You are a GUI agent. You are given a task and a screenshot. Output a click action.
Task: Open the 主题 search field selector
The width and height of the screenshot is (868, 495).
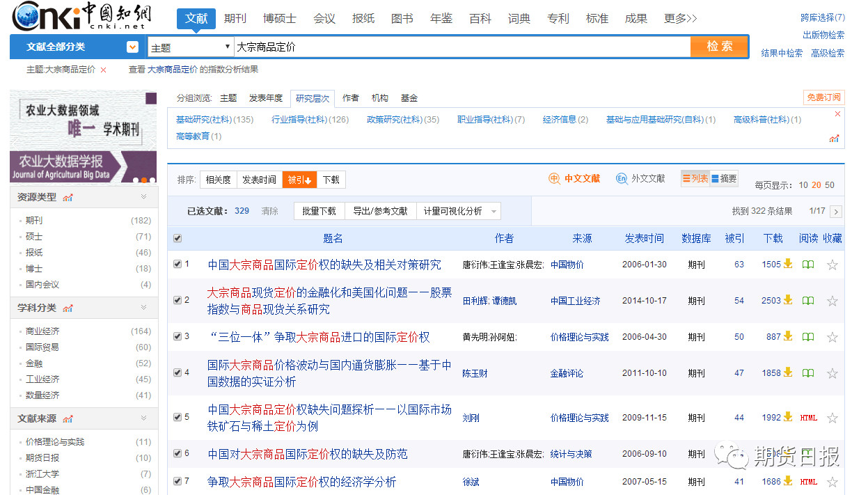(191, 47)
